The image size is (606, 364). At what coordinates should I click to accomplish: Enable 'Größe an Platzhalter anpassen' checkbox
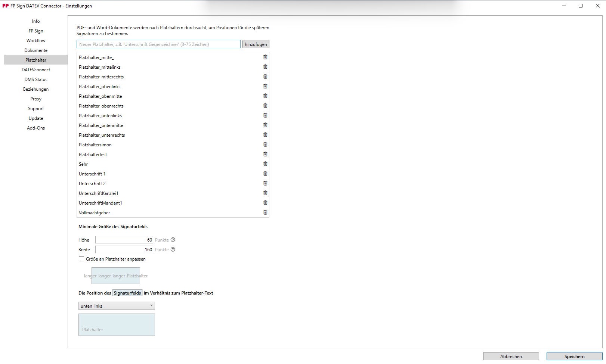point(81,259)
